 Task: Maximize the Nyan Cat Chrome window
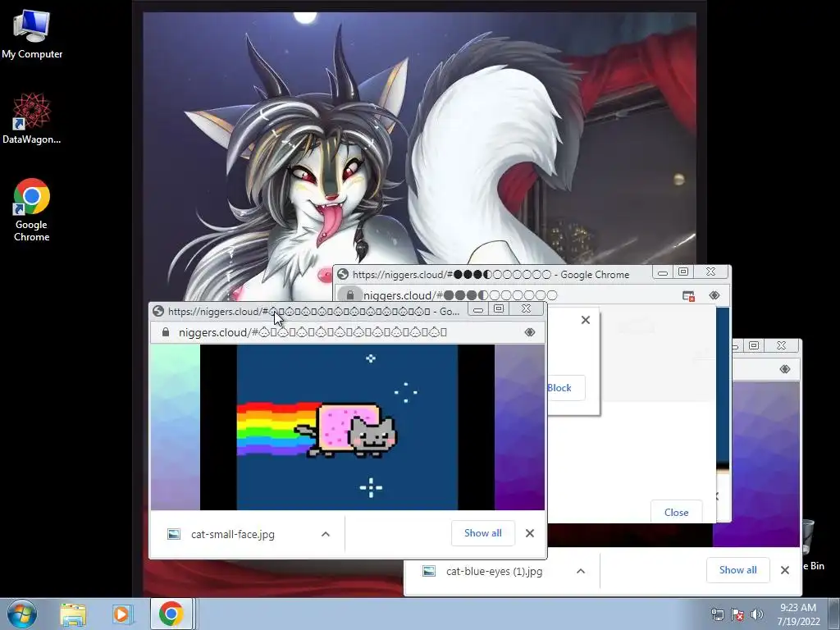pyautogui.click(x=499, y=309)
